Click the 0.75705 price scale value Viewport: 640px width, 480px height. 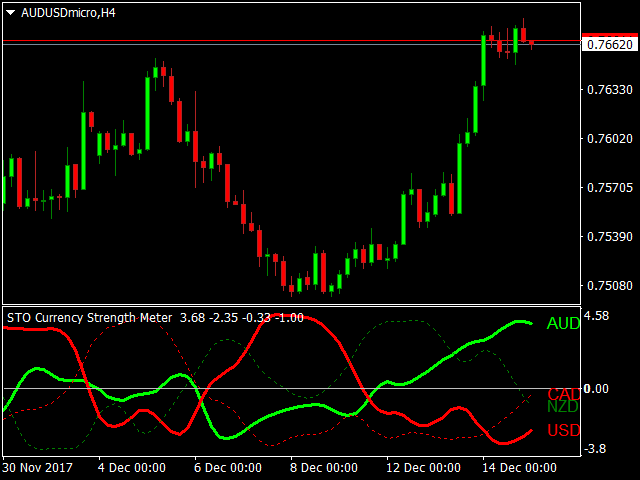610,187
